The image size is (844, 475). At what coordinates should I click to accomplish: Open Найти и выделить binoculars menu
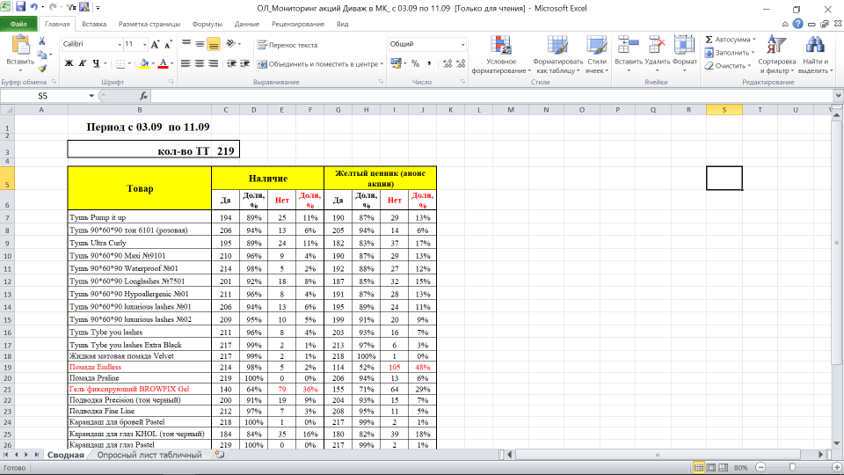[x=814, y=54]
